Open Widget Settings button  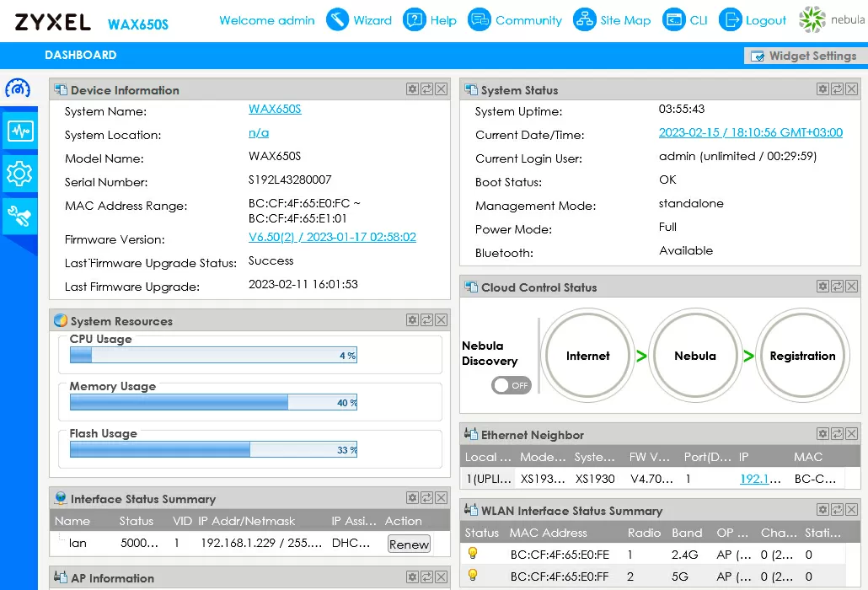(x=806, y=56)
